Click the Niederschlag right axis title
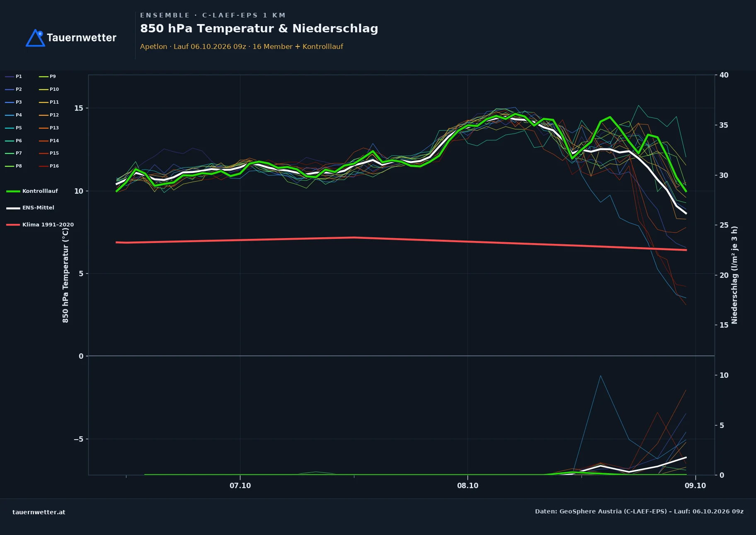Viewport: 756px width, 535px height. (734, 275)
